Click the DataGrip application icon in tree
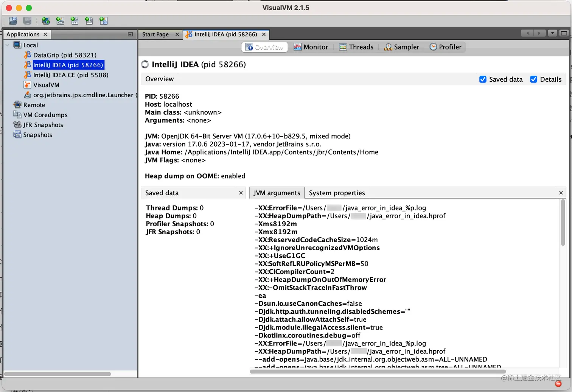Image resolution: width=572 pixels, height=392 pixels. point(28,55)
